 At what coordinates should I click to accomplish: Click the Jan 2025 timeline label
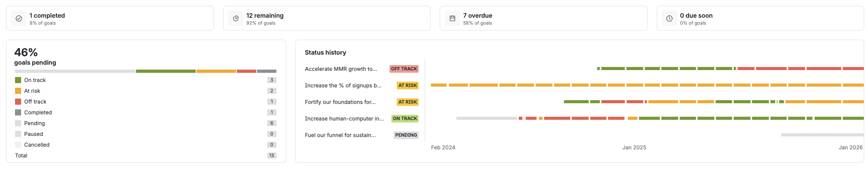pyautogui.click(x=634, y=147)
